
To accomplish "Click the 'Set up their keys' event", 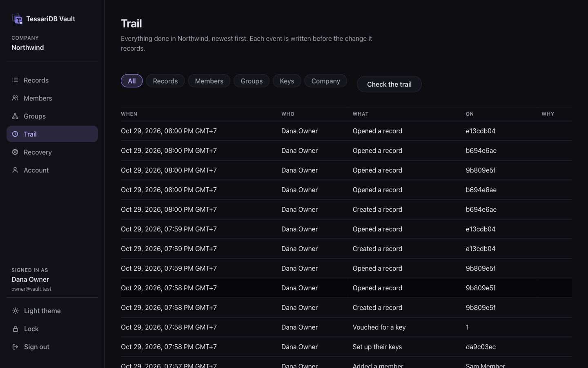I will [x=377, y=347].
